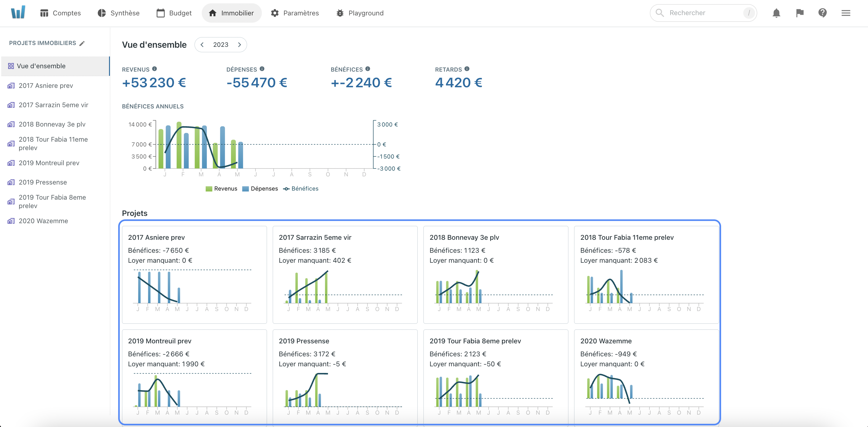
Task: Click the app logo in the top left
Action: (18, 12)
